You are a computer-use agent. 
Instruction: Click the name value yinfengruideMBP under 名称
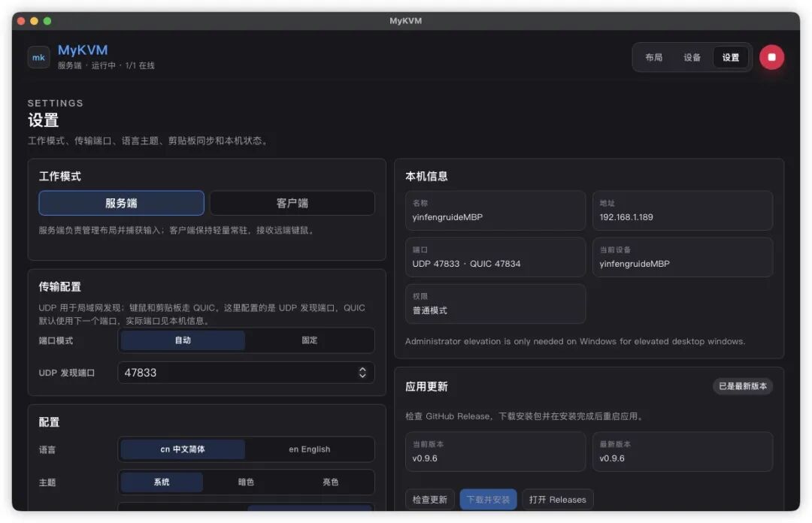coord(447,217)
